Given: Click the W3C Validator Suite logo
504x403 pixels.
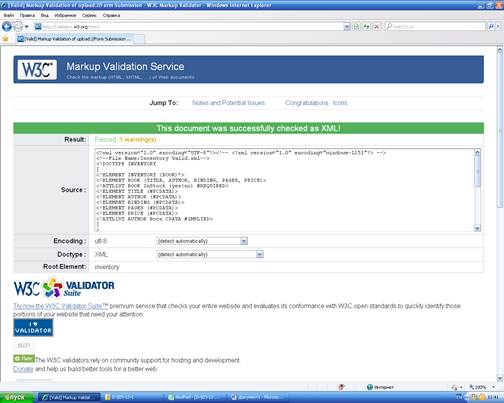Looking at the screenshot, I should coord(64,288).
